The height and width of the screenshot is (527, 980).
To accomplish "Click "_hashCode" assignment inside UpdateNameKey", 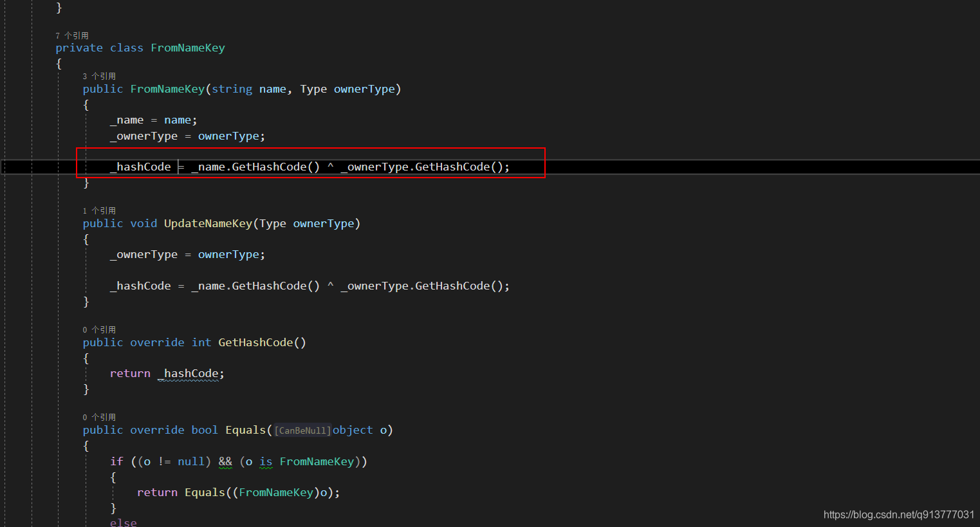I will [140, 286].
